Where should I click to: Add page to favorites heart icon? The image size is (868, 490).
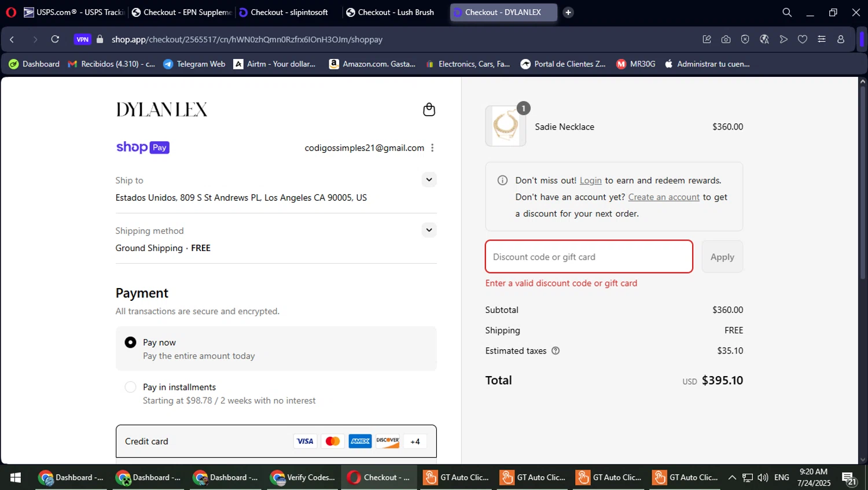pos(802,39)
